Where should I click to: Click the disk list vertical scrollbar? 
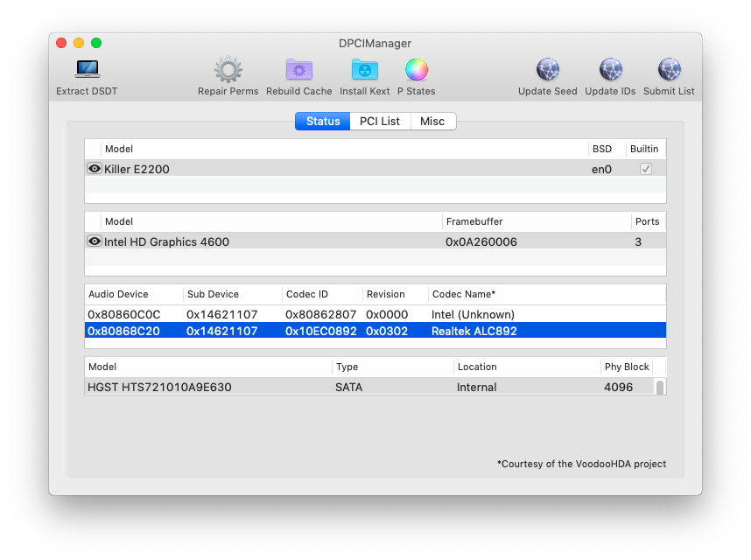pyautogui.click(x=659, y=387)
